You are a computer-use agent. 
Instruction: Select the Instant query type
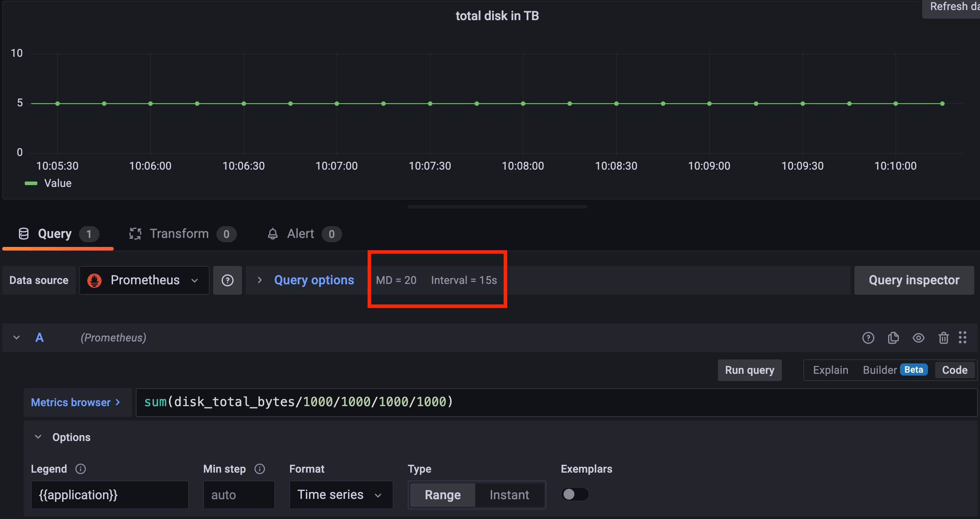509,495
